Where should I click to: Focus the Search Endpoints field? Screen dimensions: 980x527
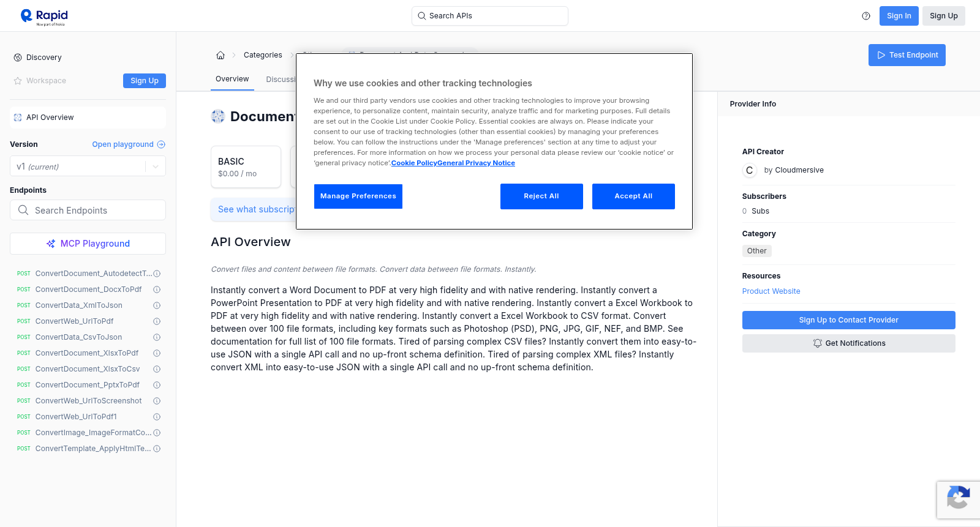click(x=88, y=210)
